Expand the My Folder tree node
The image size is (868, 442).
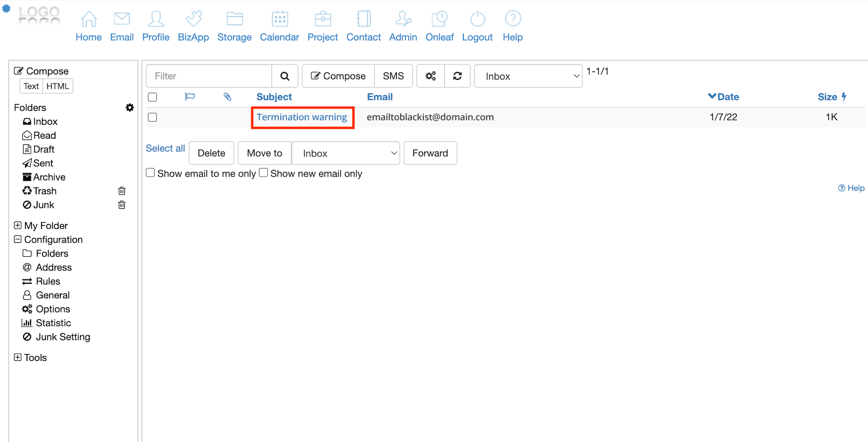coord(18,225)
